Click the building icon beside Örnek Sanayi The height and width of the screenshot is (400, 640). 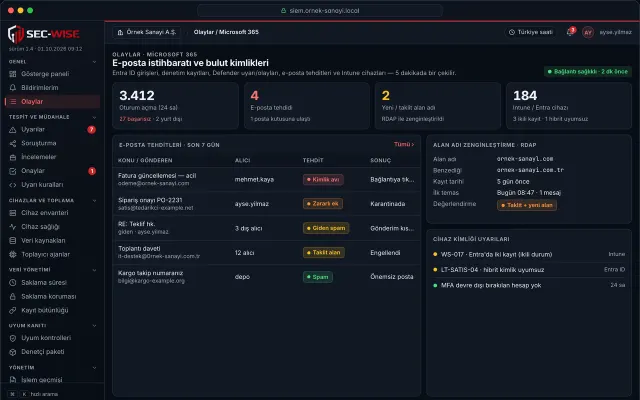click(x=120, y=32)
